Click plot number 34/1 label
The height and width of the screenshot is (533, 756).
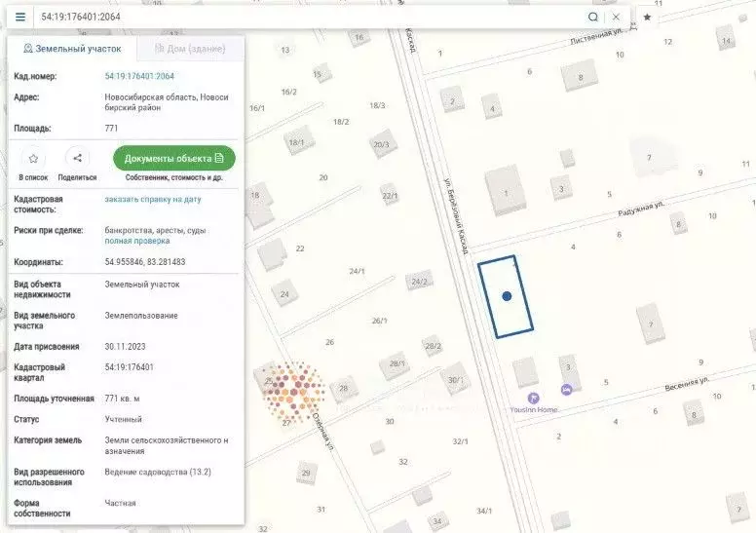484,511
